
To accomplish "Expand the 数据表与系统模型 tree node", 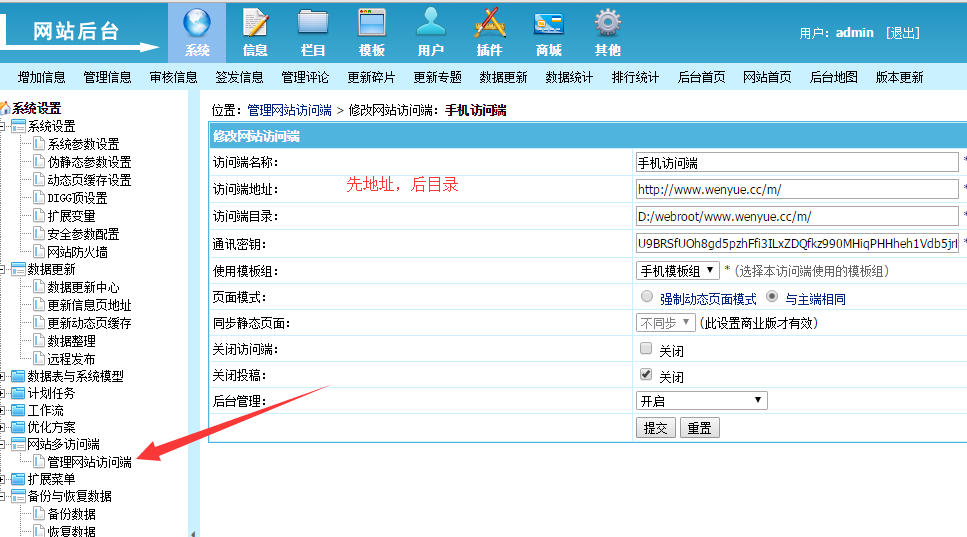I will point(5,376).
